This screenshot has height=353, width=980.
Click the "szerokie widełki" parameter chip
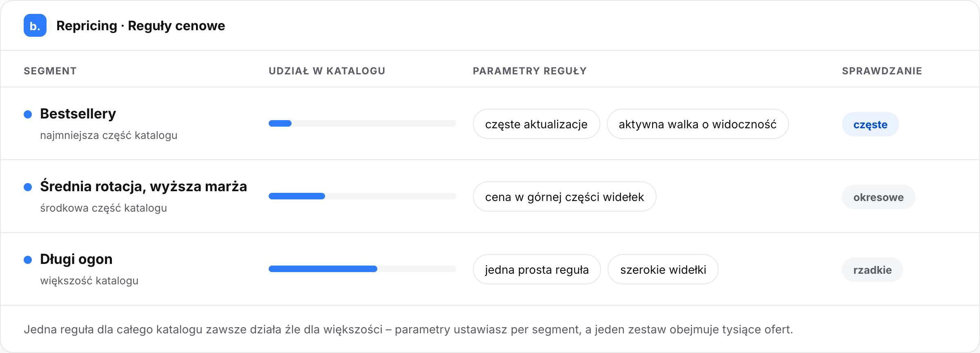[x=663, y=270]
